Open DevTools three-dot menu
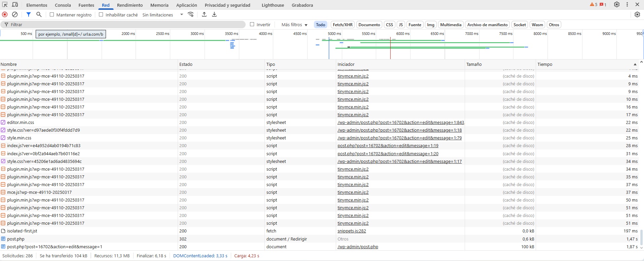 click(x=627, y=5)
